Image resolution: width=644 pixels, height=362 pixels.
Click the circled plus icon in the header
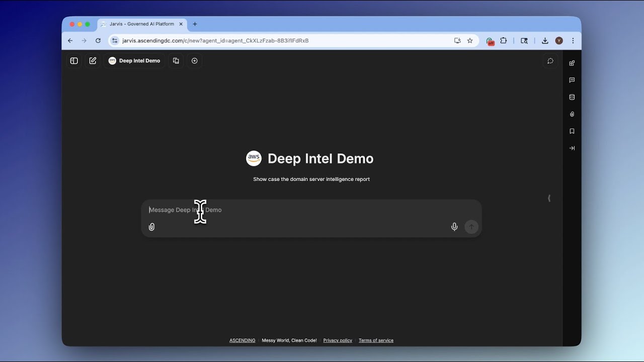coord(195,61)
